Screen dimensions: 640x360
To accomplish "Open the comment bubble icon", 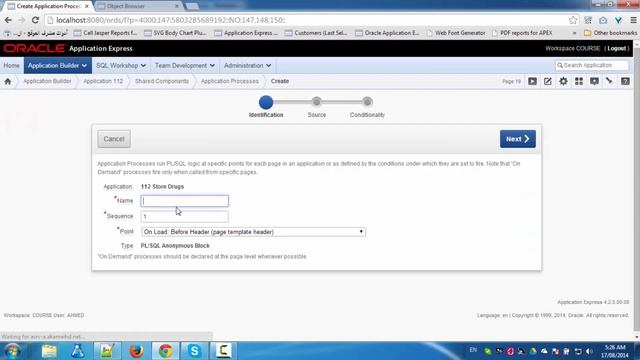I will 594,81.
